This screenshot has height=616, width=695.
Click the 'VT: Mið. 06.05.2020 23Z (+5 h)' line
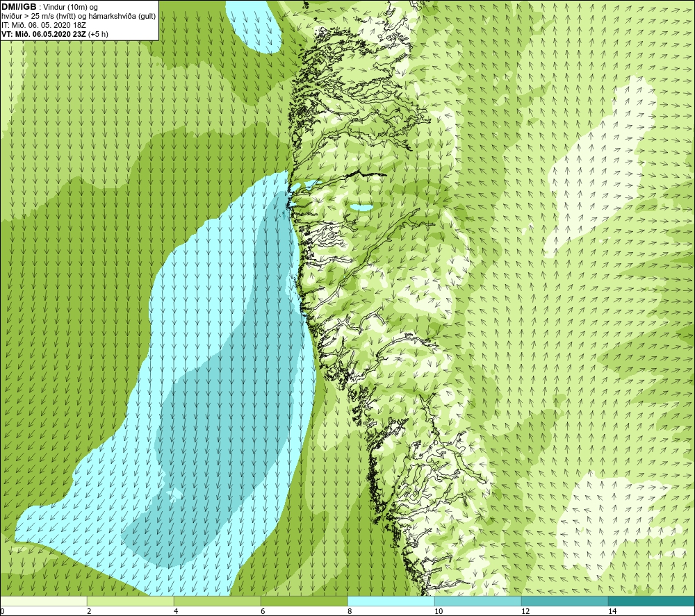[54, 34]
